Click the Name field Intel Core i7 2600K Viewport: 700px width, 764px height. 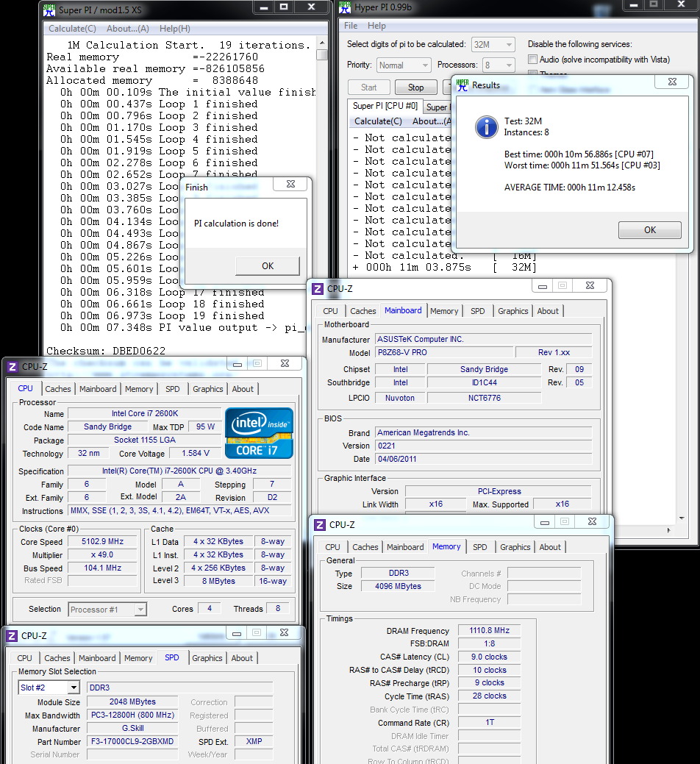tap(145, 413)
